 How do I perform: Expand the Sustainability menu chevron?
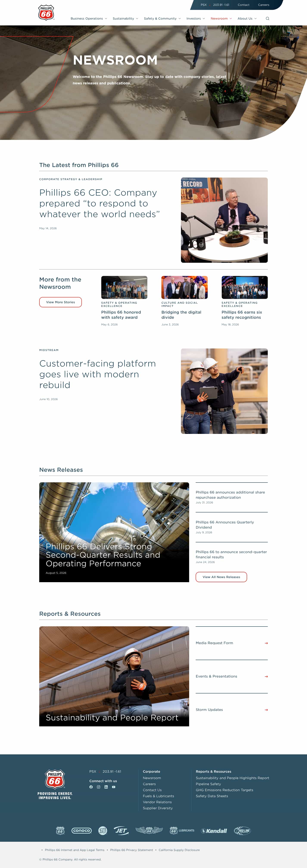pyautogui.click(x=137, y=19)
